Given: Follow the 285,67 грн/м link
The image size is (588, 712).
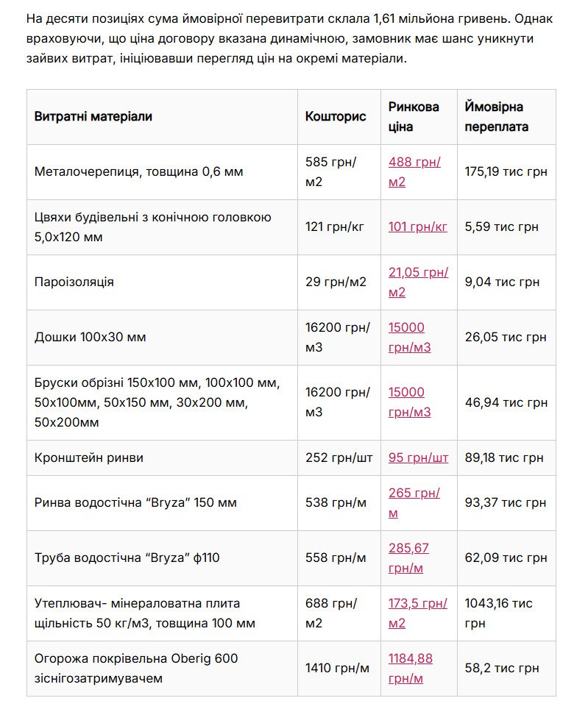Looking at the screenshot, I should (x=408, y=558).
